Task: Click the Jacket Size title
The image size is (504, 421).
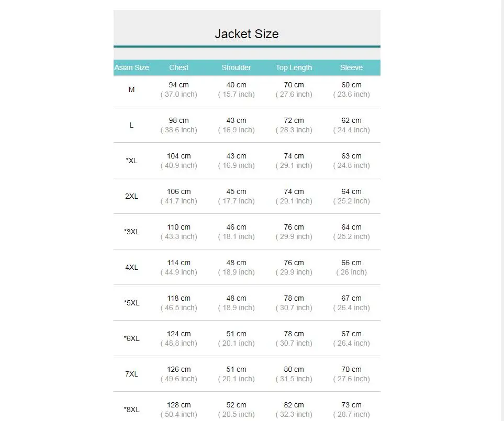Action: tap(247, 34)
